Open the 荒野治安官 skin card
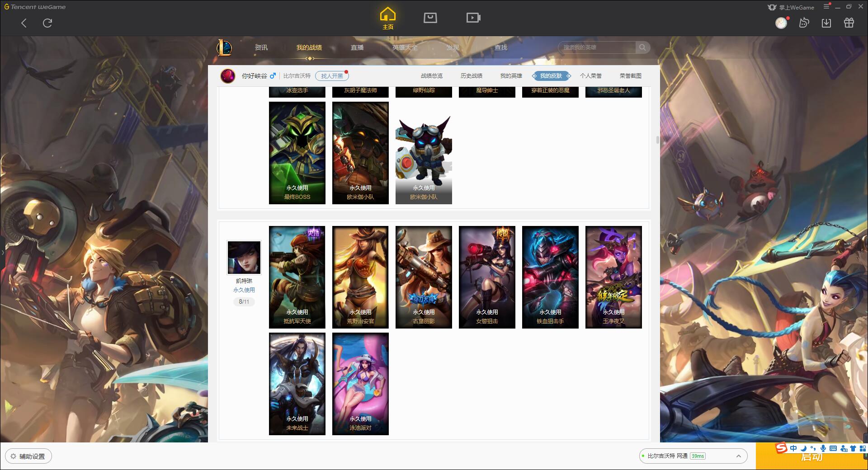 pos(360,277)
